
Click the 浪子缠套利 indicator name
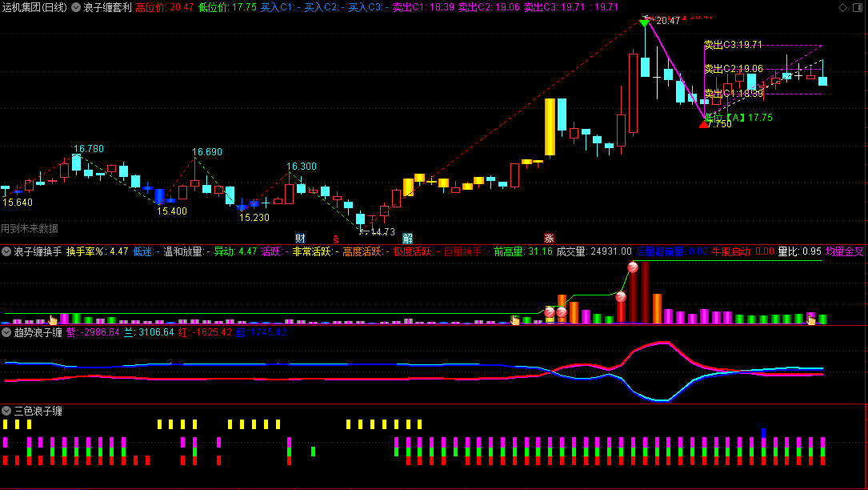[107, 8]
